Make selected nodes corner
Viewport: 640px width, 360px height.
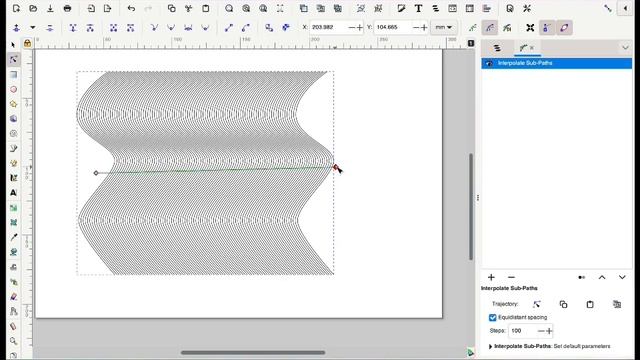point(154,27)
